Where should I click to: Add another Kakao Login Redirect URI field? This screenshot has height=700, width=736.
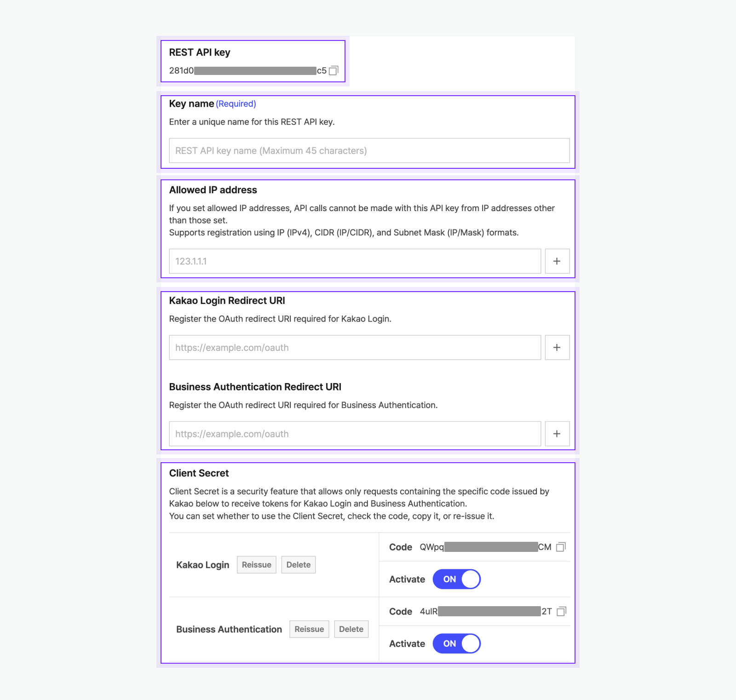[557, 347]
